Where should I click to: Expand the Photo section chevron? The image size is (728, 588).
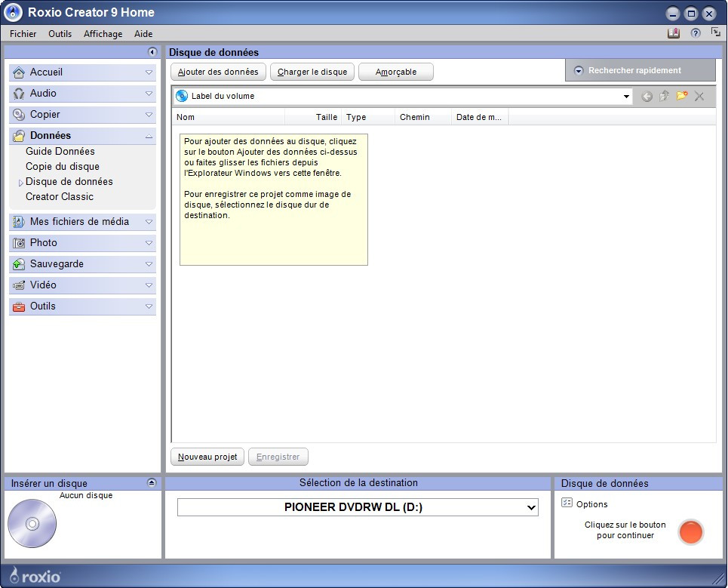pos(149,243)
